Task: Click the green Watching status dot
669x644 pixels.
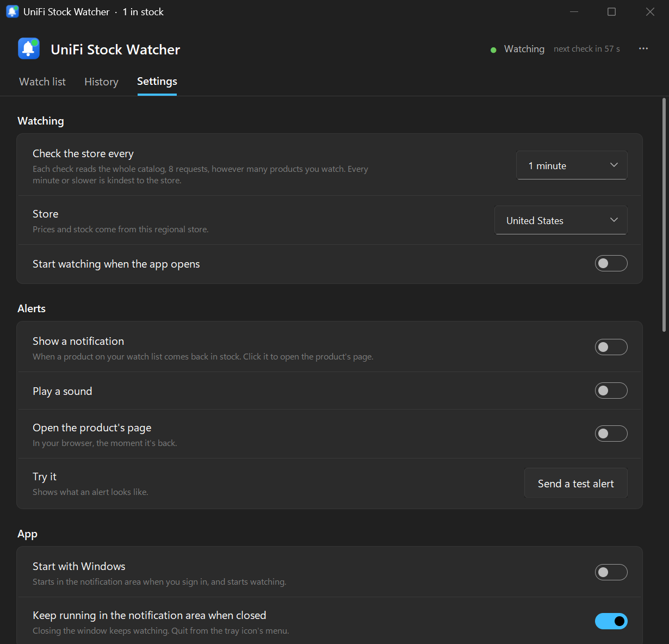Action: coord(493,49)
